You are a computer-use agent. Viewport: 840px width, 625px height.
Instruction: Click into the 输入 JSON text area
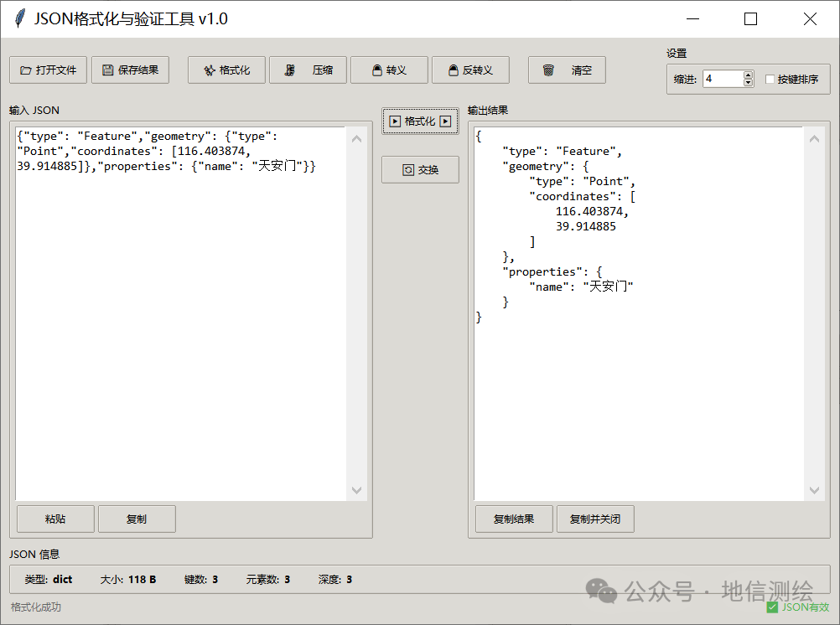pyautogui.click(x=180, y=335)
